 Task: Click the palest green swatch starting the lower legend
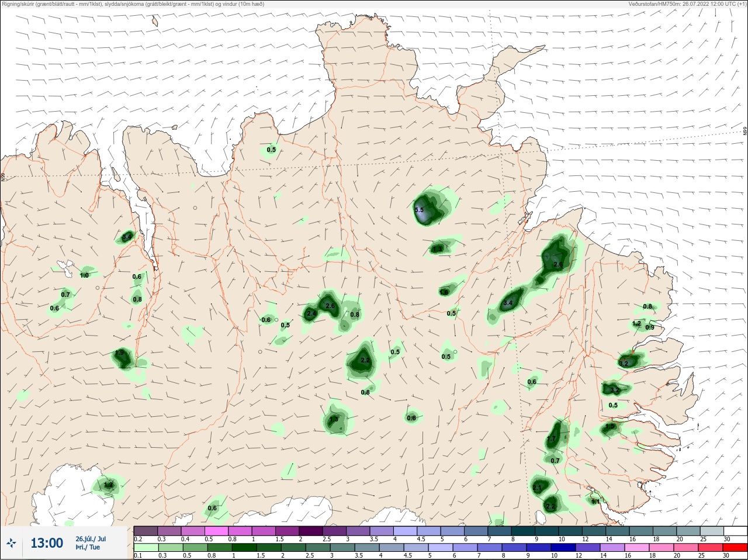(x=146, y=548)
